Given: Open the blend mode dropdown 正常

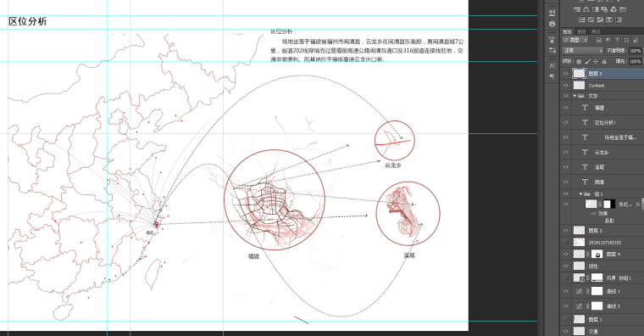Looking at the screenshot, I should [x=582, y=51].
